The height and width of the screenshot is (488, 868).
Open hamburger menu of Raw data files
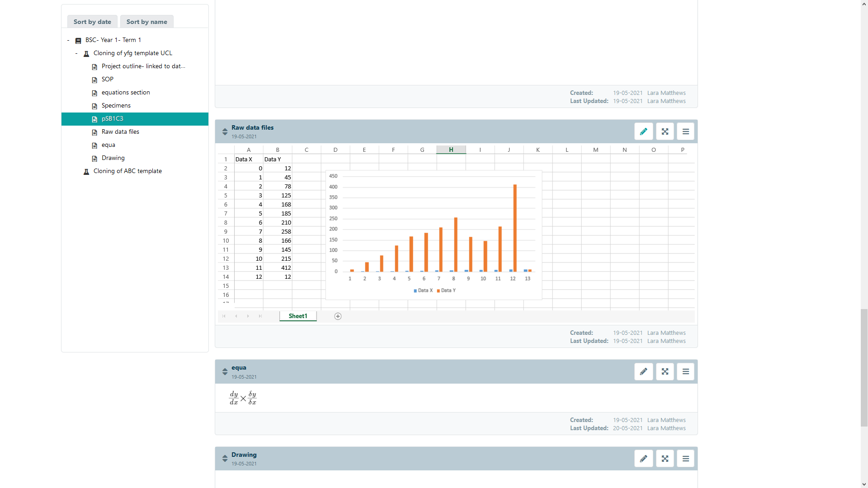coord(685,131)
